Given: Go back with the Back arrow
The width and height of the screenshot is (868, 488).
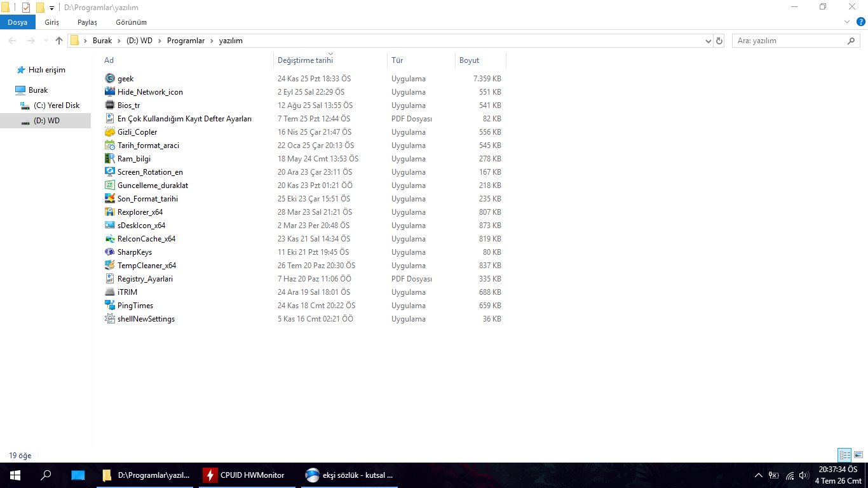Looking at the screenshot, I should [x=12, y=41].
